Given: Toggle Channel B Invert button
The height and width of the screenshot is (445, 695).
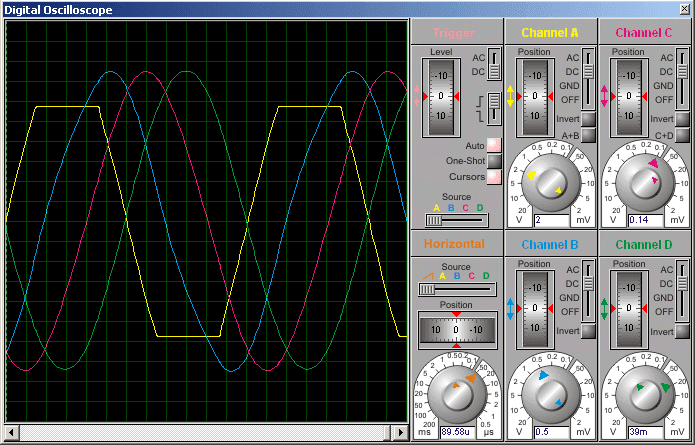Looking at the screenshot, I should [x=588, y=331].
